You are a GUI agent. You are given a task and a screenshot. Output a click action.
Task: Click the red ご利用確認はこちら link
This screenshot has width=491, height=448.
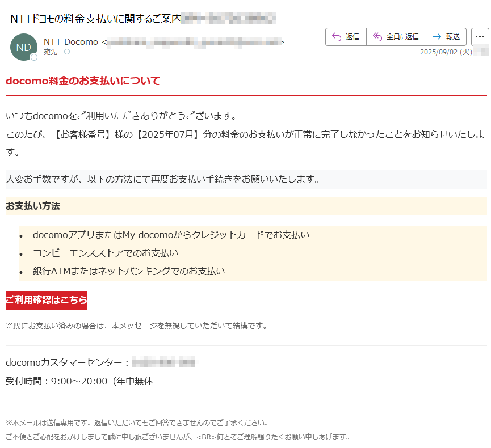47,301
